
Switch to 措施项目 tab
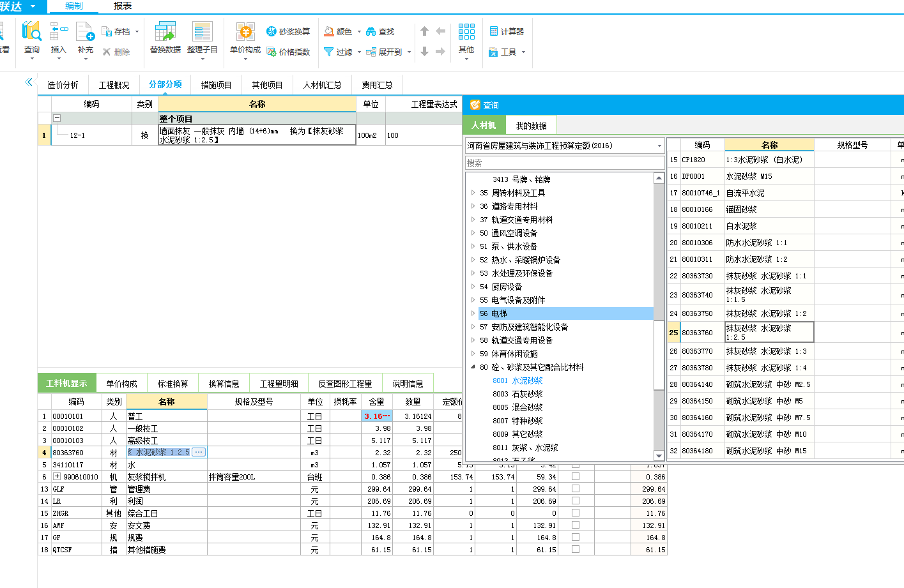click(216, 85)
